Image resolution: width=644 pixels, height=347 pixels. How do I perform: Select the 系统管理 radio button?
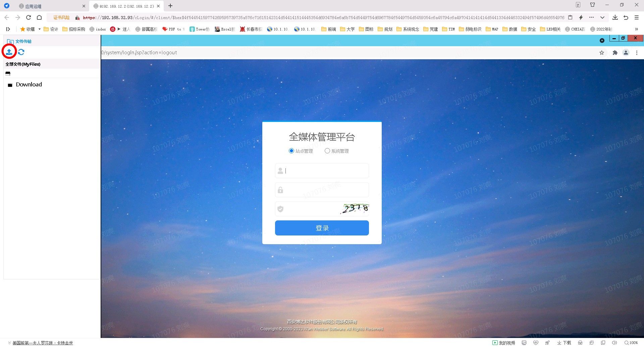[327, 151]
